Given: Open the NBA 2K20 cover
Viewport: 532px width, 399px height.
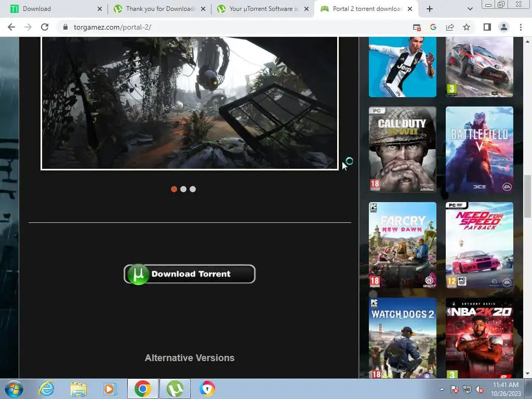Looking at the screenshot, I should click(480, 338).
